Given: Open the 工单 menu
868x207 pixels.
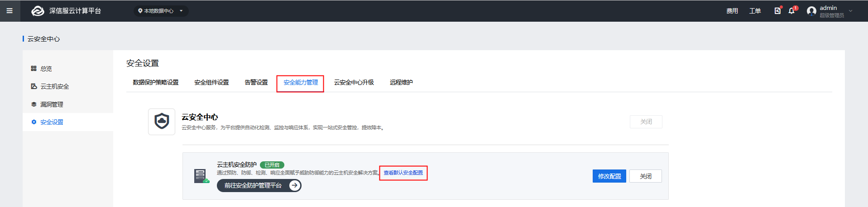Looking at the screenshot, I should [755, 11].
